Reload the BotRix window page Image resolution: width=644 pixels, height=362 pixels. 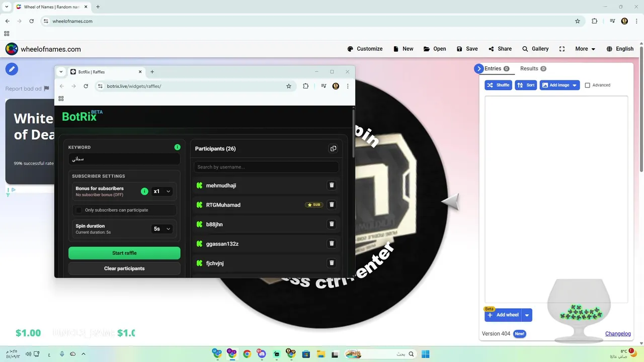pos(86,86)
